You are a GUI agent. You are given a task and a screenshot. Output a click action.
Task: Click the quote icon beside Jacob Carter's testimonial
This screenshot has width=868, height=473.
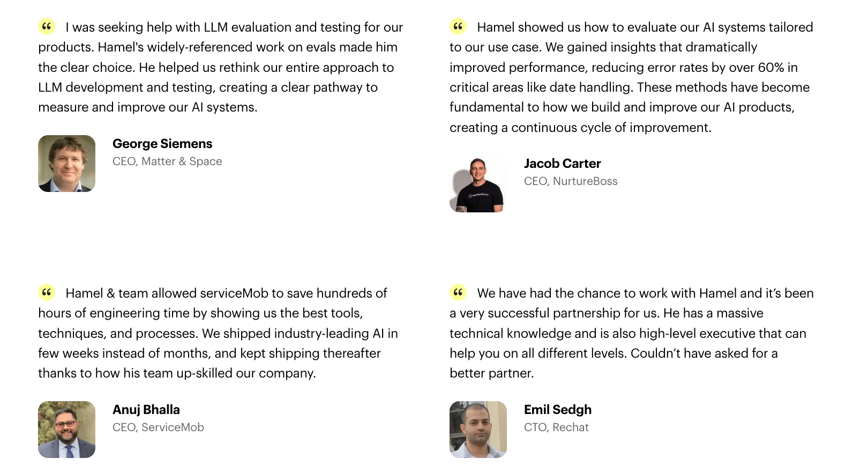[458, 26]
